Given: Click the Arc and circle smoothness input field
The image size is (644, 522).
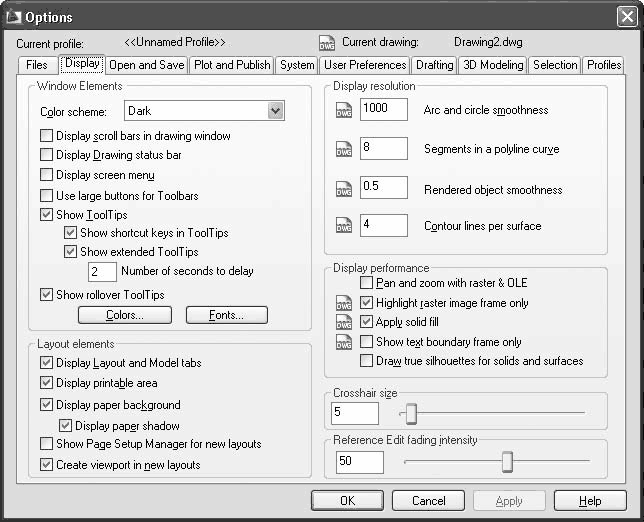Looking at the screenshot, I should [383, 110].
